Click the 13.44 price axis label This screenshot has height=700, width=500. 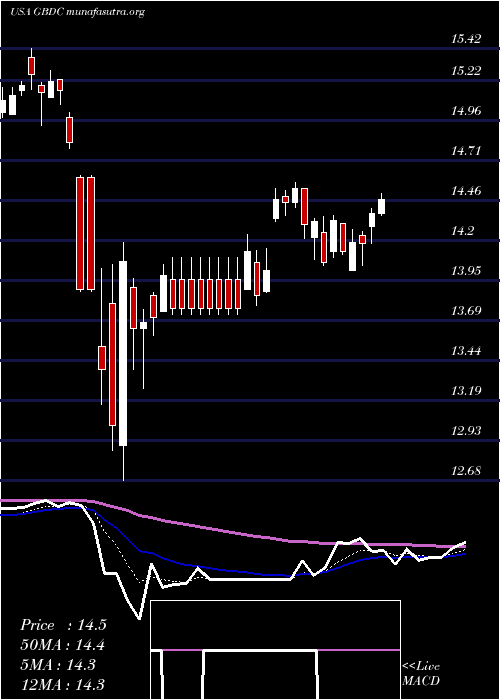(x=466, y=351)
